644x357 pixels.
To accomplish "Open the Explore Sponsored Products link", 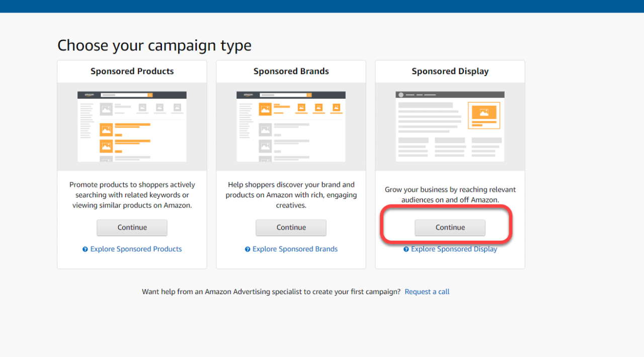I will tap(136, 249).
